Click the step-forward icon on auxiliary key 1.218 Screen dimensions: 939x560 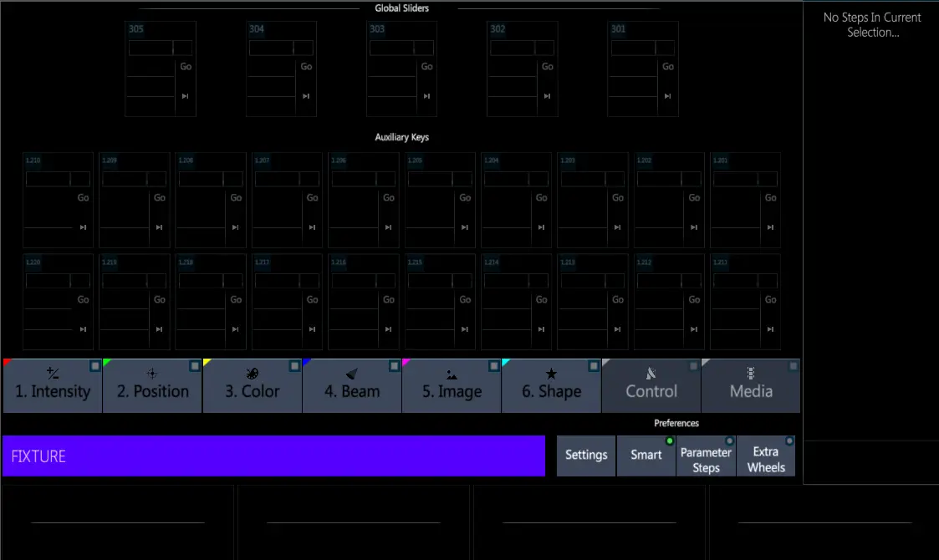(x=235, y=329)
